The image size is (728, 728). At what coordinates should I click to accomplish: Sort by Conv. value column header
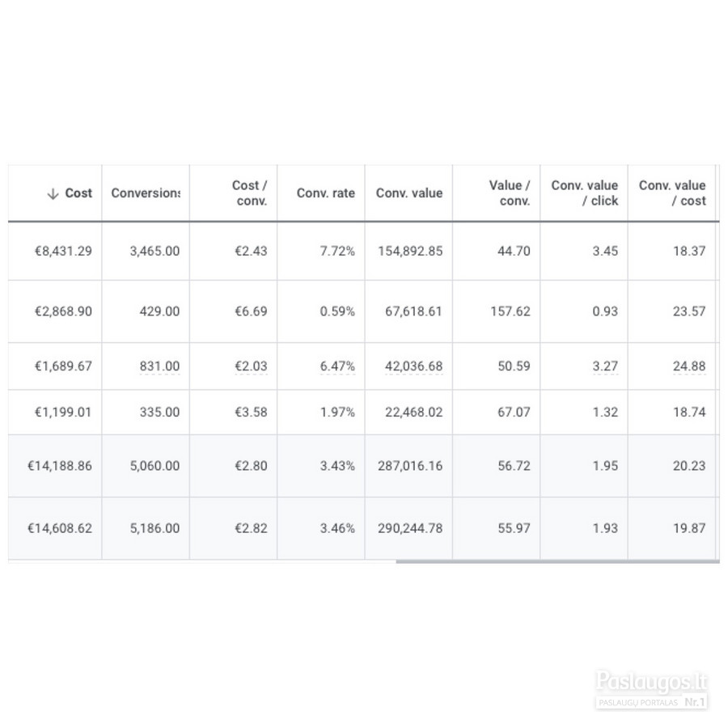point(409,193)
